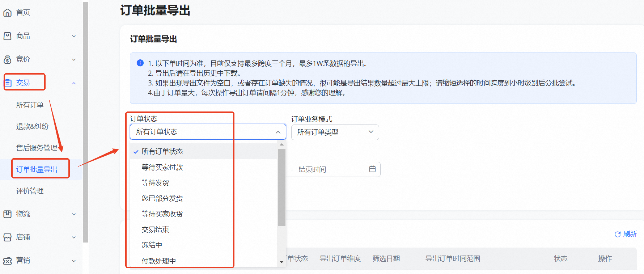Click the blue info icon in notice
Viewport: 644px width, 274px height.
140,63
